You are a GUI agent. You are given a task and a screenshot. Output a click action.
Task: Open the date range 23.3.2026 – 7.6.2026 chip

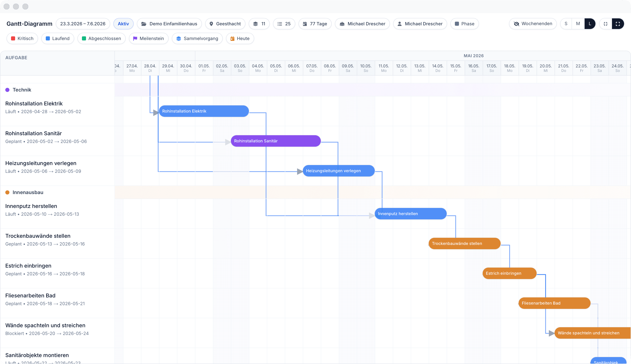83,24
